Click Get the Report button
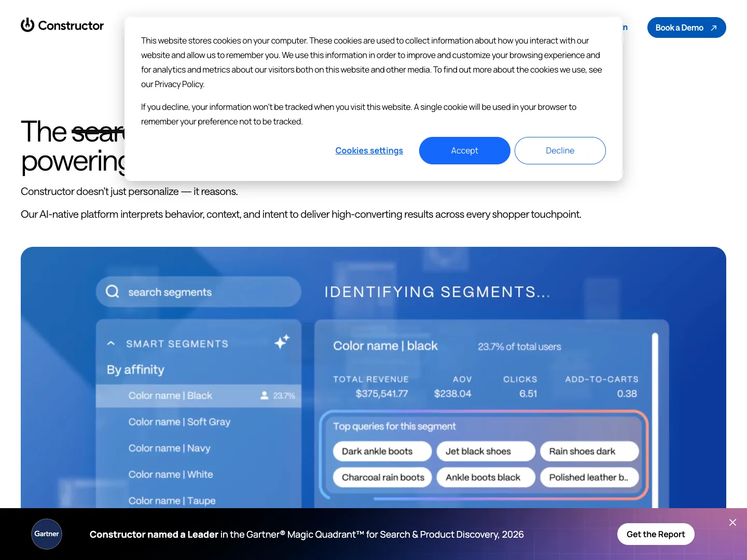The width and height of the screenshot is (747, 560). click(x=656, y=535)
